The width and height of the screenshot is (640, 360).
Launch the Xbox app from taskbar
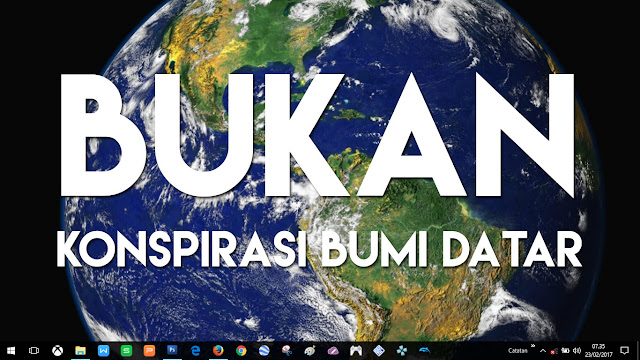pyautogui.click(x=58, y=351)
